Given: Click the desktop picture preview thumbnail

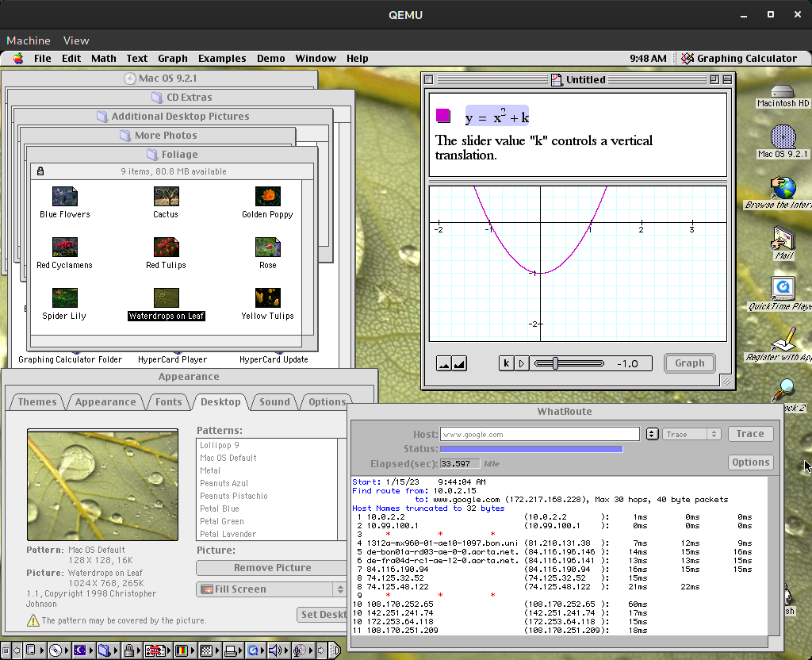Looking at the screenshot, I should pyautogui.click(x=102, y=485).
